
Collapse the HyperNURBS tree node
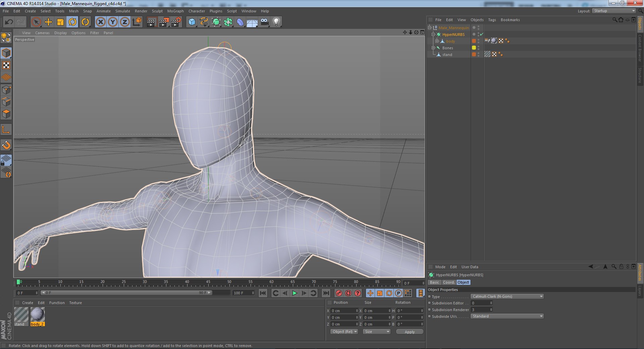(x=433, y=34)
